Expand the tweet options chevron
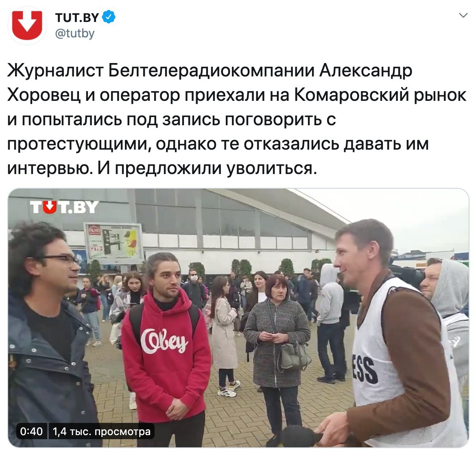 [463, 15]
